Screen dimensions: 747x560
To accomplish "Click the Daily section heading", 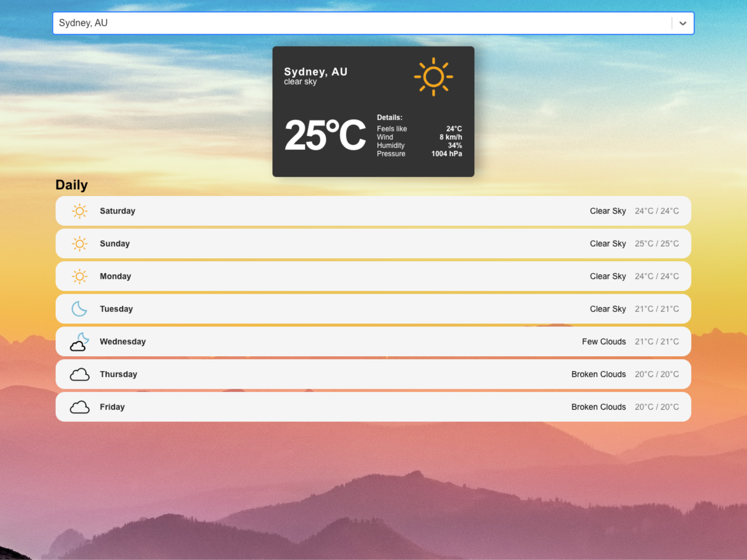I will (x=72, y=185).
